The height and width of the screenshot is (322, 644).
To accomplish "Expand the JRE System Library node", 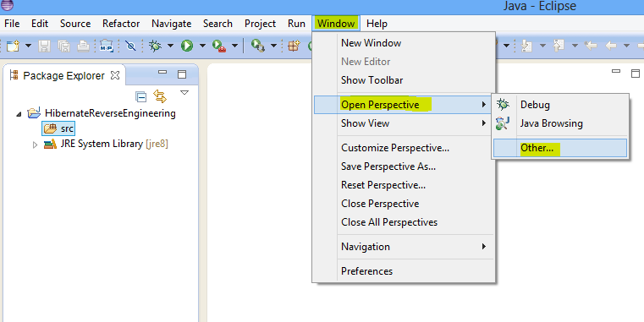I will click(x=35, y=145).
